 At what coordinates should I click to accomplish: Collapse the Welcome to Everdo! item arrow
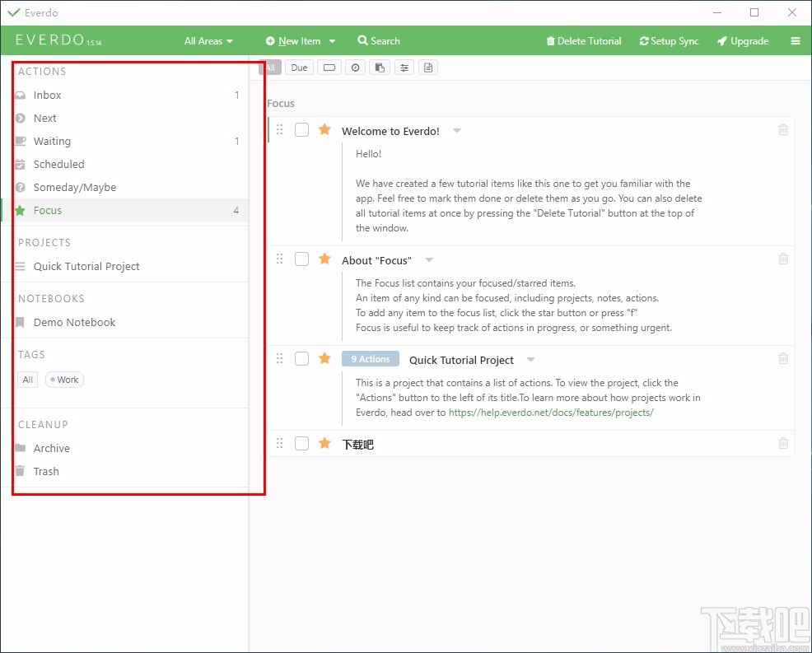(x=457, y=130)
